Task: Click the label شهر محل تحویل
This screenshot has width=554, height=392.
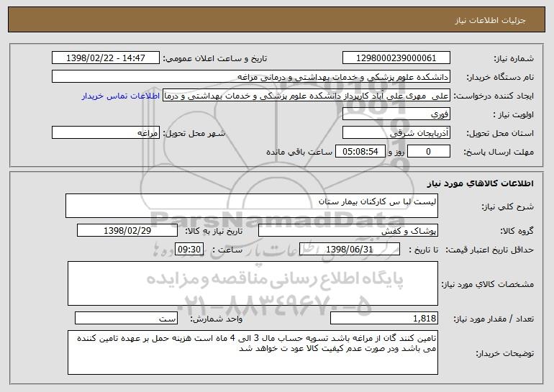Action: click(x=194, y=134)
